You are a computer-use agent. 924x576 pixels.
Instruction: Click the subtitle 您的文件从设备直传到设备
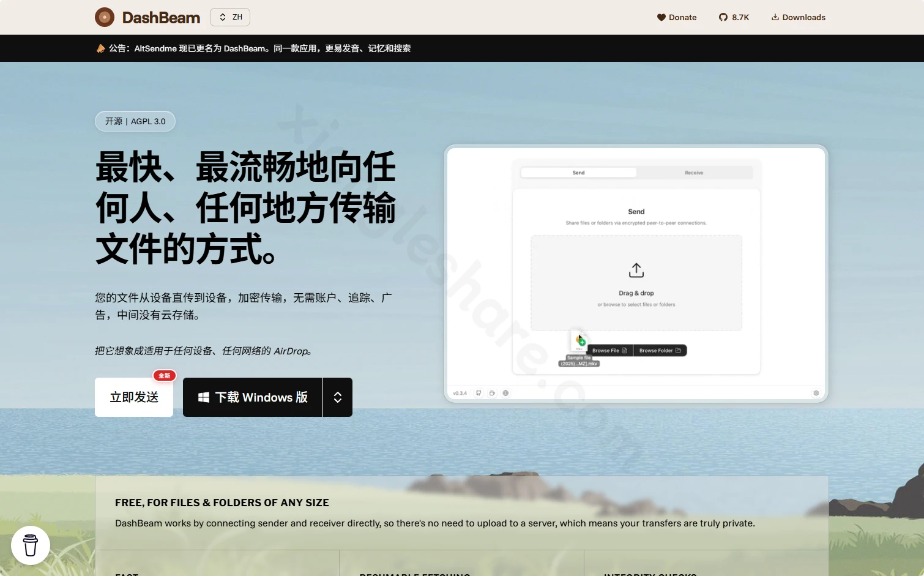tap(244, 306)
